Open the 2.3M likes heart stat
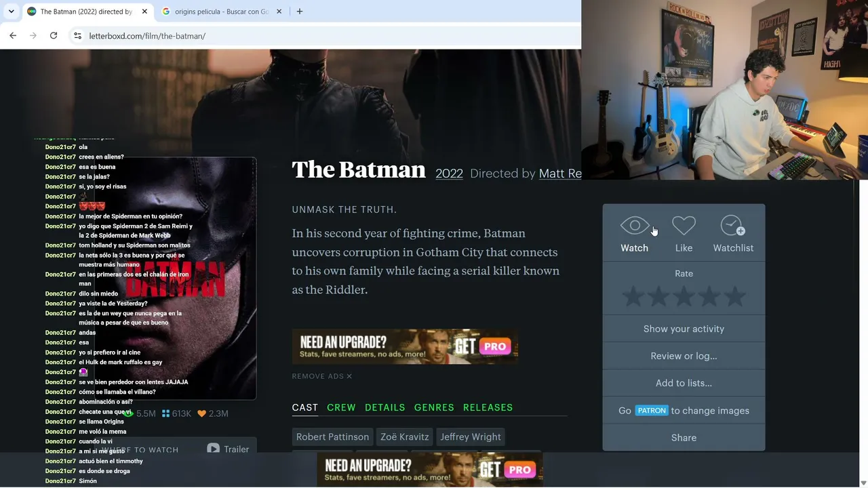The height and width of the screenshot is (488, 868). [213, 413]
